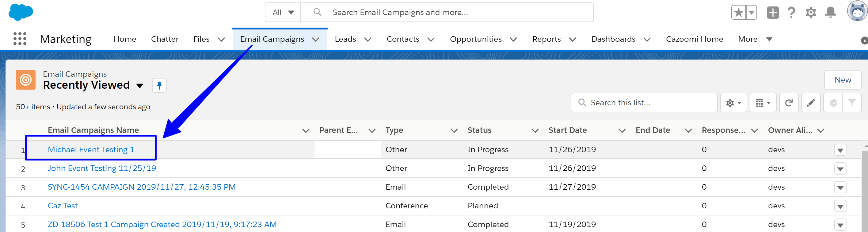Open the All search scope dropdown
The height and width of the screenshot is (232, 868).
pos(283,13)
